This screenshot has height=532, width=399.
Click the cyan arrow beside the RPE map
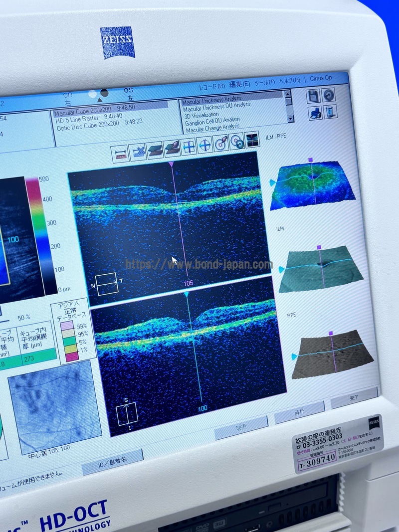coord(294,356)
